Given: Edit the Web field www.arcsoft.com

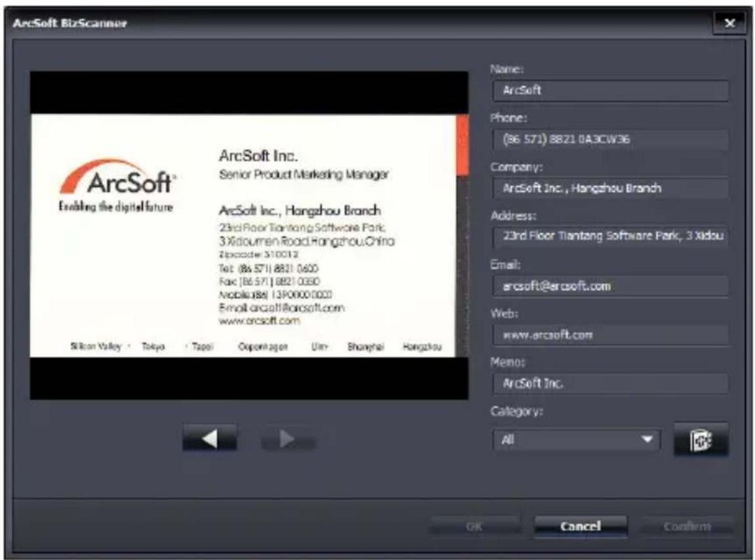Looking at the screenshot, I should click(611, 334).
